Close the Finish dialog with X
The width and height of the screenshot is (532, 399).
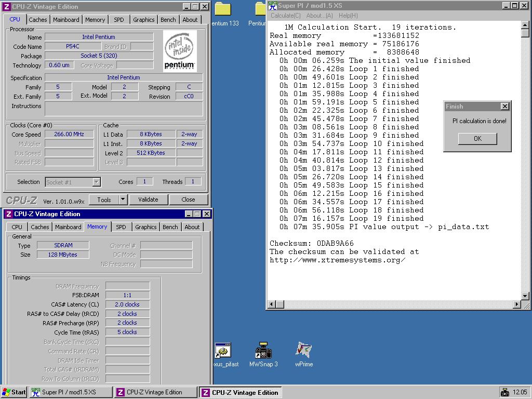tap(505, 107)
